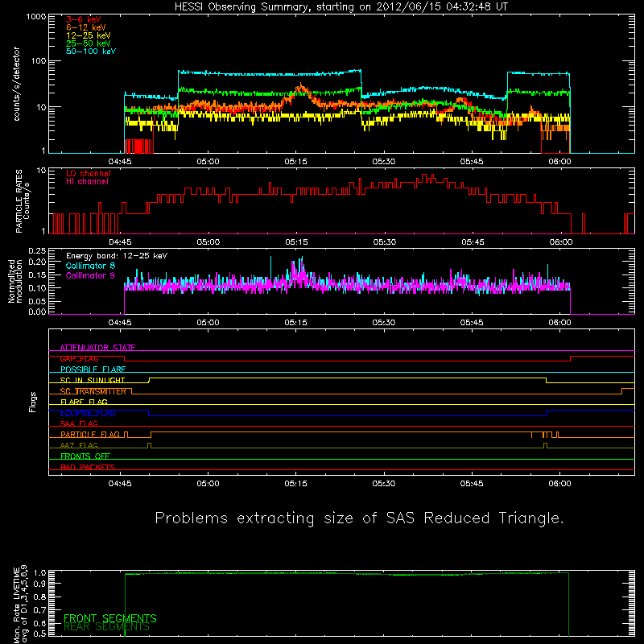Click the LO channel legend label
The width and height of the screenshot is (644, 644).
click(88, 173)
